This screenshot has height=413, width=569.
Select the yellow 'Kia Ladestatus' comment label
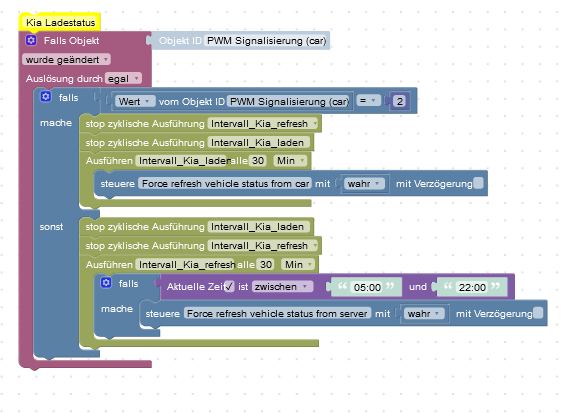(x=60, y=23)
